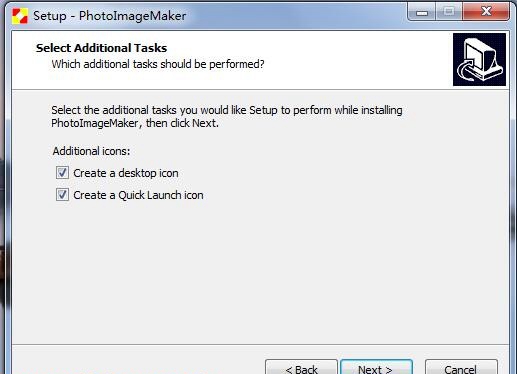The height and width of the screenshot is (374, 517).
Task: Cancel the PhotoImageMaker installation
Action: [461, 367]
